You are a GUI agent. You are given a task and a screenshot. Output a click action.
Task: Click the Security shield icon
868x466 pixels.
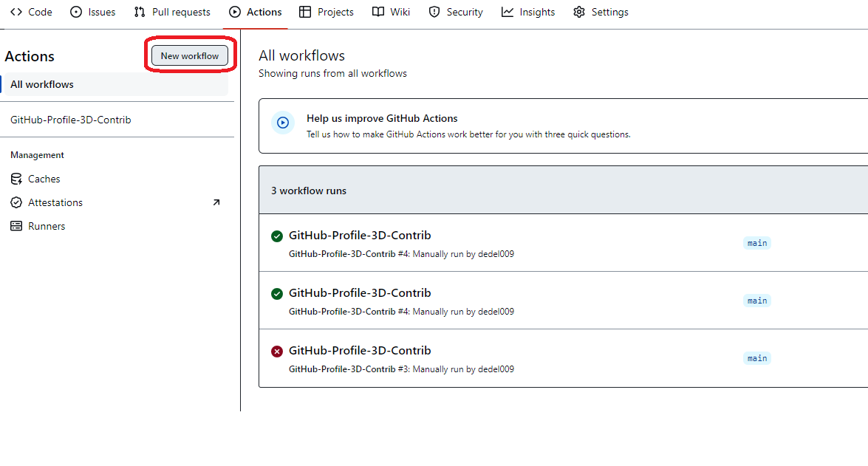tap(434, 12)
